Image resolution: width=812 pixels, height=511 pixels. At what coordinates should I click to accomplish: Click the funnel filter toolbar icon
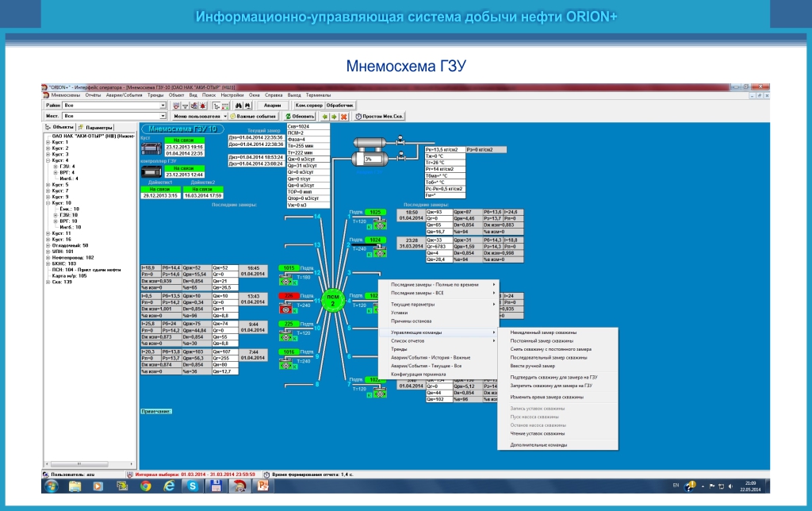[x=185, y=106]
